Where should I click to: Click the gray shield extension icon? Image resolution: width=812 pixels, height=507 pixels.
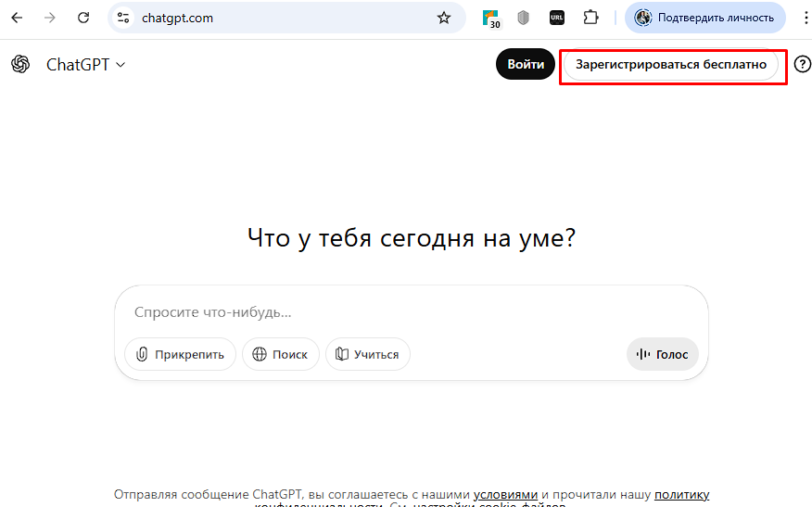coord(523,18)
